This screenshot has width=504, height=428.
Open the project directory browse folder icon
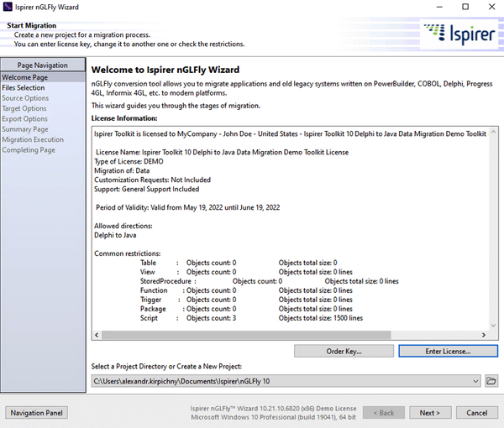click(491, 381)
